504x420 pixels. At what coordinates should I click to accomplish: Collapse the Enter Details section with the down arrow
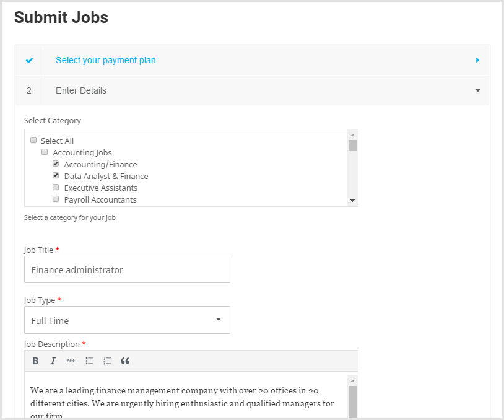pyautogui.click(x=478, y=90)
